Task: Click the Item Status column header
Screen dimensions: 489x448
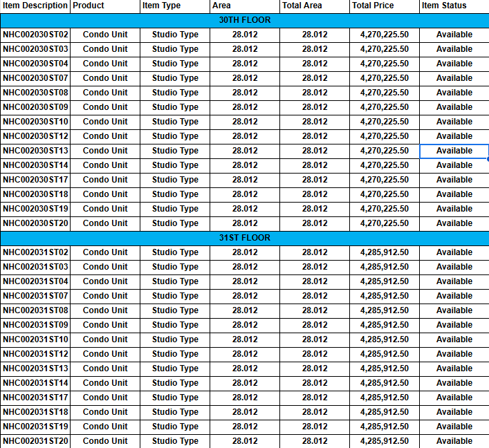Action: click(454, 6)
